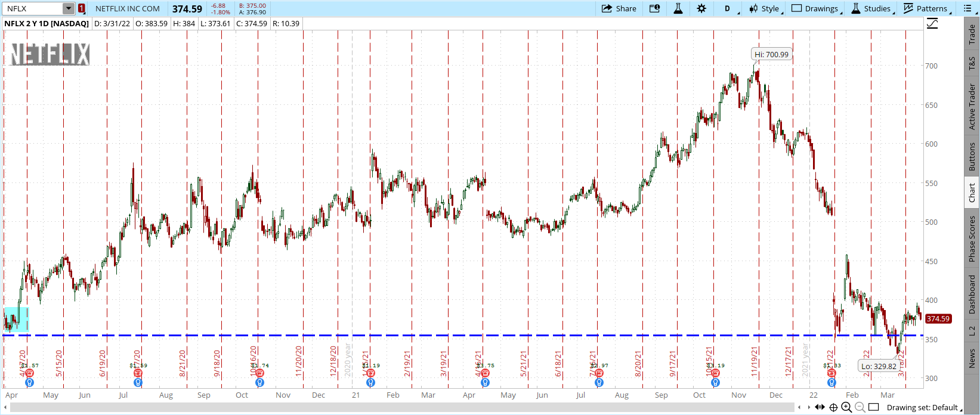Click the list menu icon at far right

967,8
